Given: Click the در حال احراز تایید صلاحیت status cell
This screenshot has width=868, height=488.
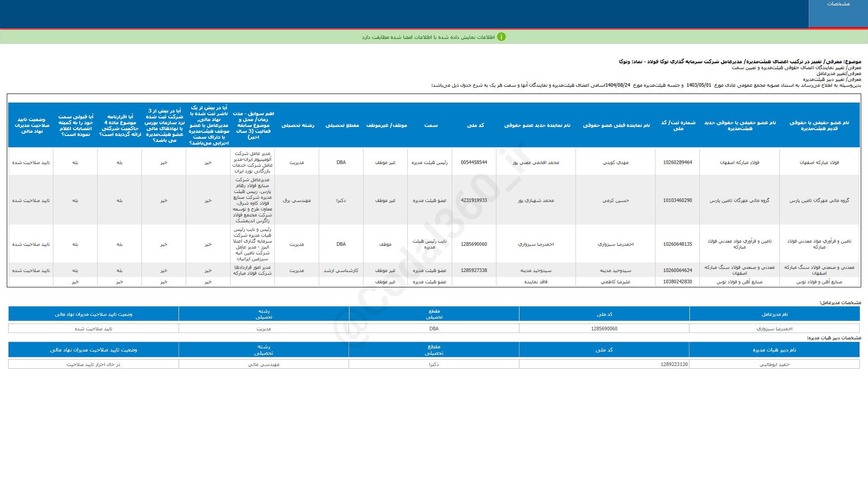Looking at the screenshot, I should [94, 364].
